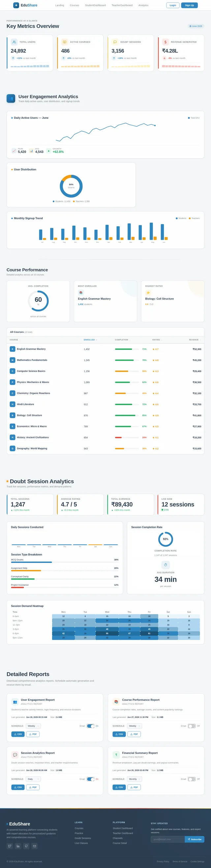The height and width of the screenshot is (868, 211).
Task: Click the Peak chart icon beside 5,420
Action: (14, 151)
